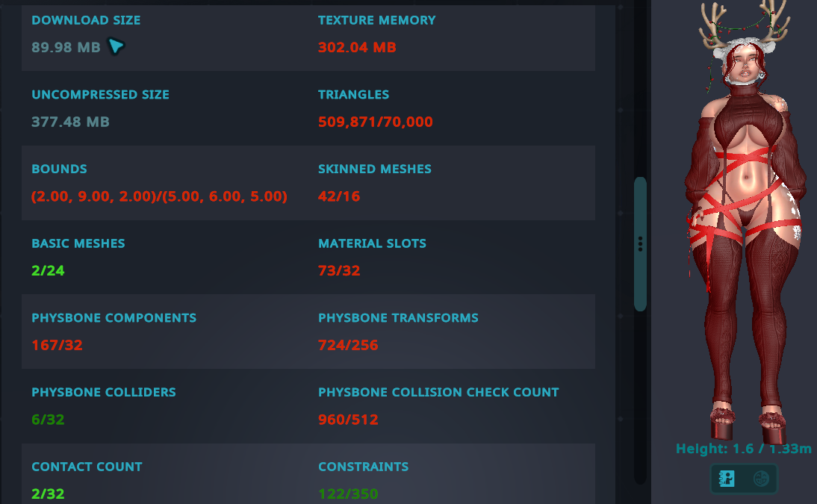Screen dimensions: 817x504
Task: Select the 2/24 basic meshes value
Action: click(x=48, y=271)
